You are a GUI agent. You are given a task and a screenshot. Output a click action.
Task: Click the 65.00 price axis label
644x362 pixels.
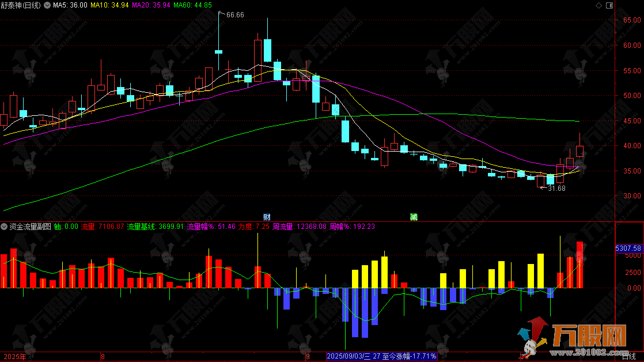(x=632, y=20)
